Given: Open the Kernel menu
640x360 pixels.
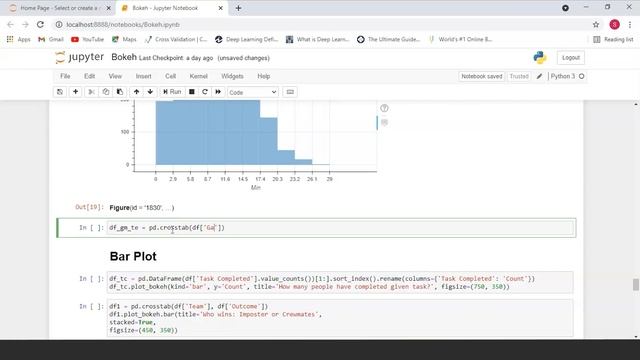Looking at the screenshot, I should (x=198, y=76).
